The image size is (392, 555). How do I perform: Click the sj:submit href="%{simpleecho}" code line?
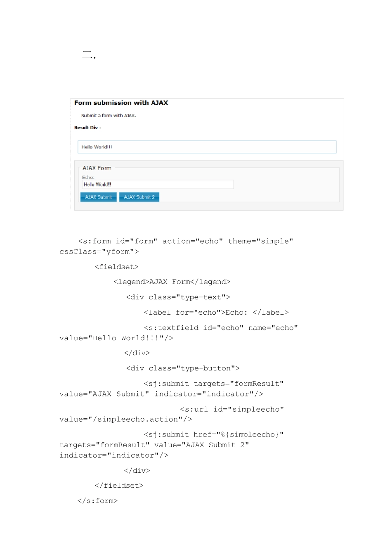tap(213, 434)
